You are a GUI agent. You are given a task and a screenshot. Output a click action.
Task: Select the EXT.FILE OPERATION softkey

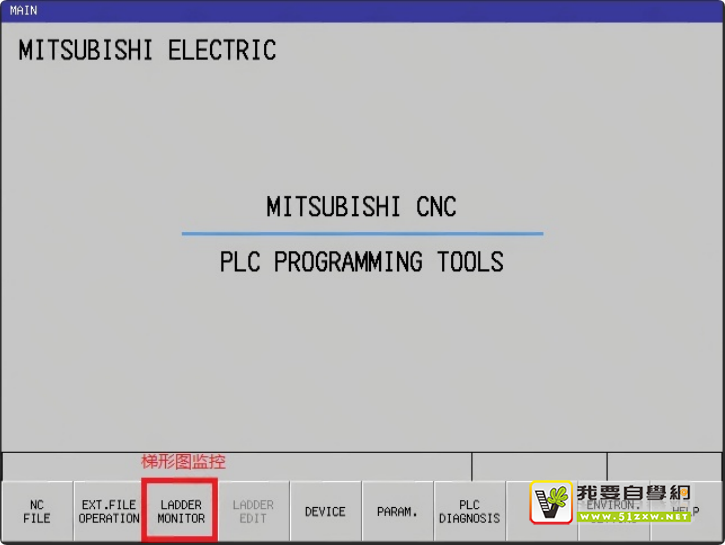click(109, 512)
